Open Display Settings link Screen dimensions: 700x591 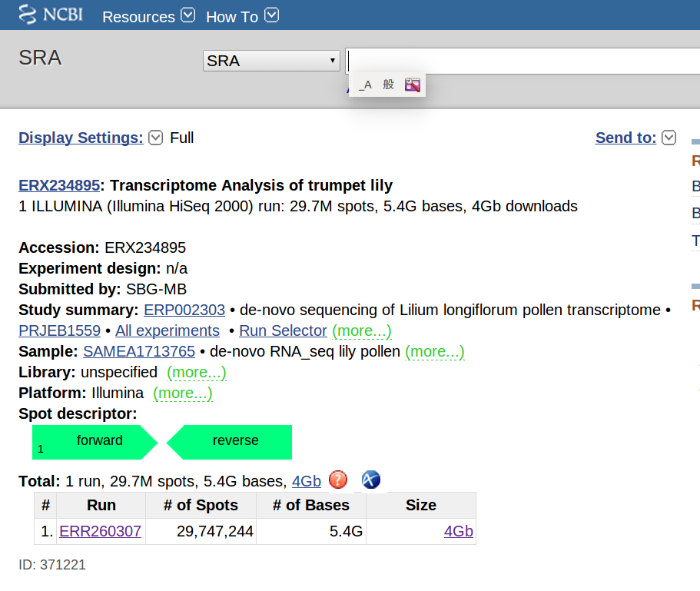[81, 138]
